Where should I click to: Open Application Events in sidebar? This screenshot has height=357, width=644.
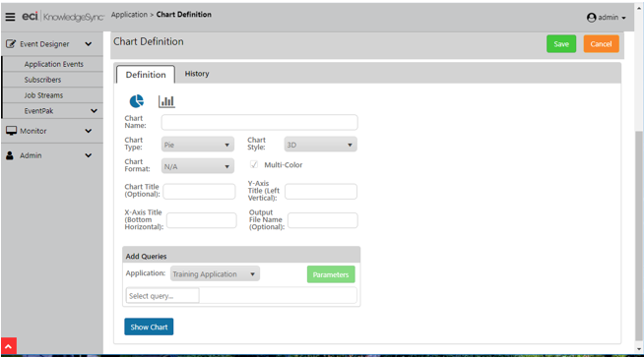click(53, 64)
